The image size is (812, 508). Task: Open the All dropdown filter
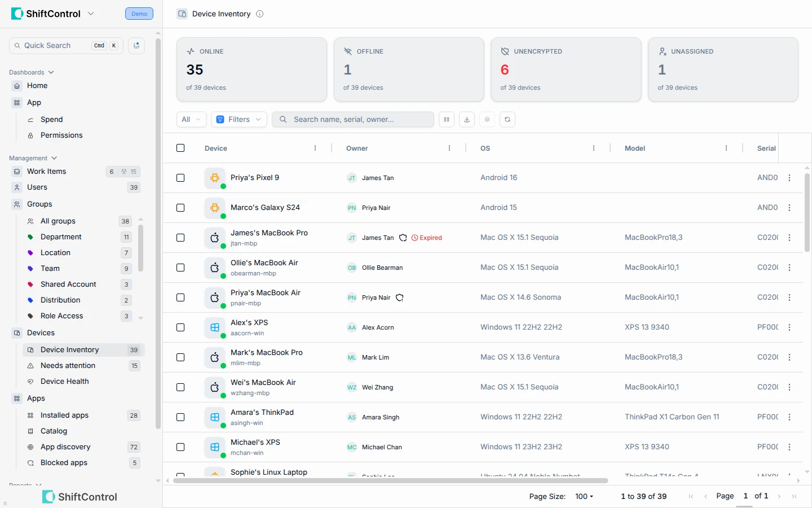click(x=191, y=120)
